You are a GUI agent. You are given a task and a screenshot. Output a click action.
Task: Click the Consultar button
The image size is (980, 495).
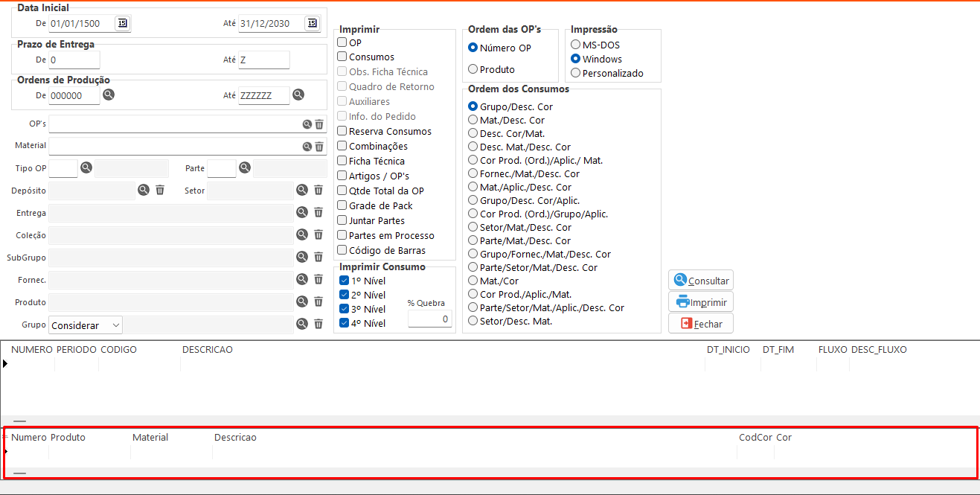[x=701, y=281]
